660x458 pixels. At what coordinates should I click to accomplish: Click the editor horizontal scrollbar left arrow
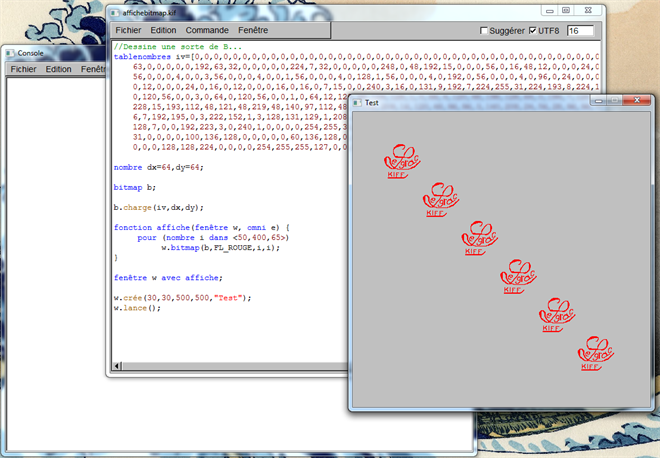click(118, 366)
